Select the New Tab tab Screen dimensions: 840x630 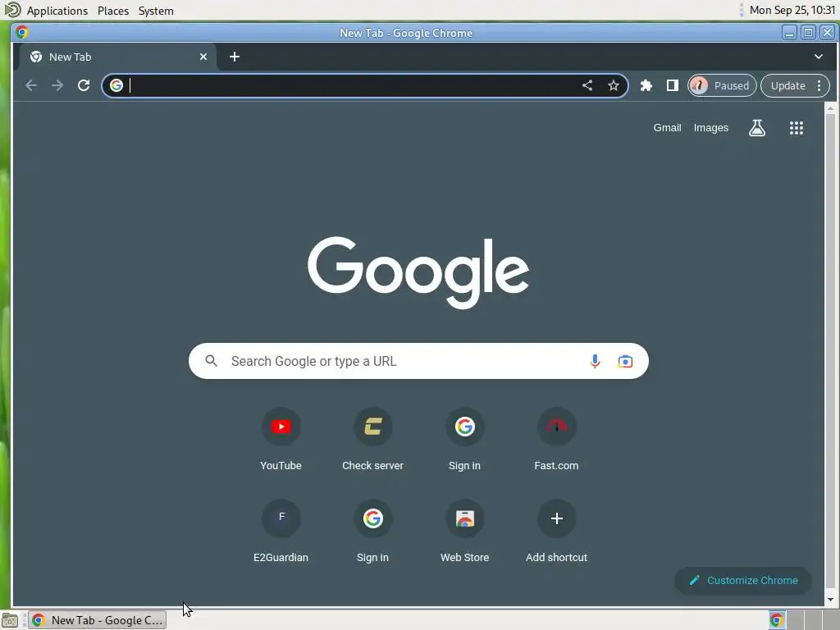tap(118, 57)
